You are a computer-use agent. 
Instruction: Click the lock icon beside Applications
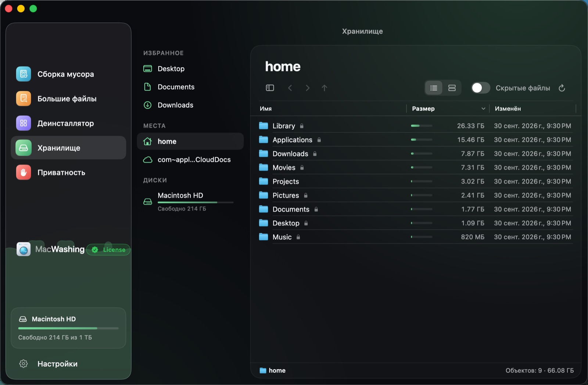(x=319, y=140)
